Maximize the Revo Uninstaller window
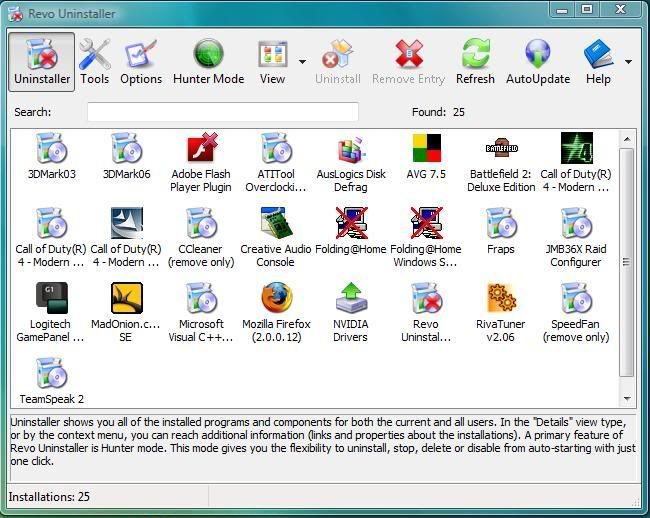Image resolution: width=650 pixels, height=518 pixels. 587,9
